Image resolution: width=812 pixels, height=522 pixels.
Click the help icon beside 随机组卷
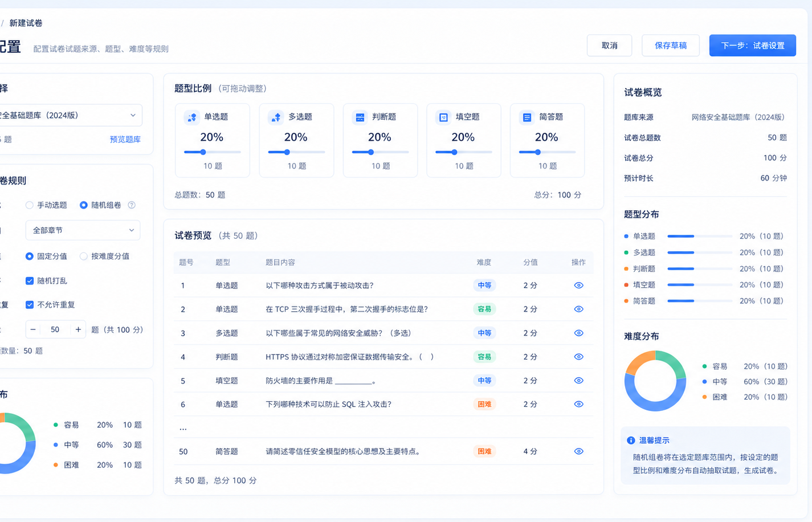(x=132, y=205)
